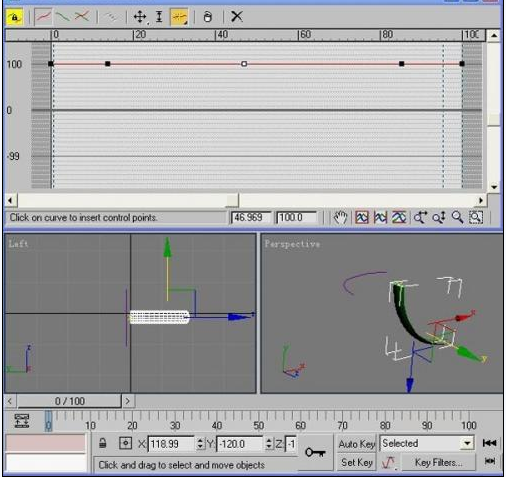The height and width of the screenshot is (477, 506).
Task: Toggle the Auto Key button
Action: pyautogui.click(x=356, y=444)
